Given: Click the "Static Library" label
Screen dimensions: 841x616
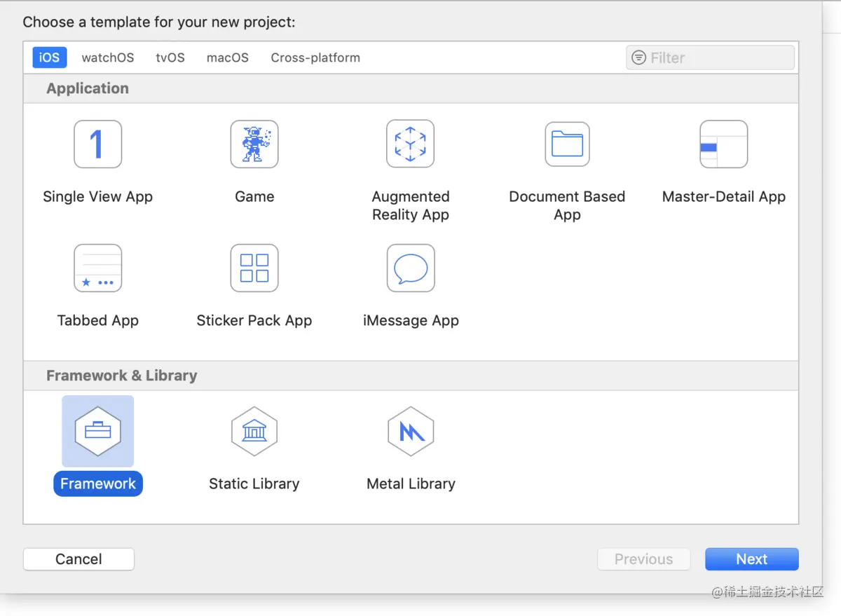Looking at the screenshot, I should [x=254, y=484].
